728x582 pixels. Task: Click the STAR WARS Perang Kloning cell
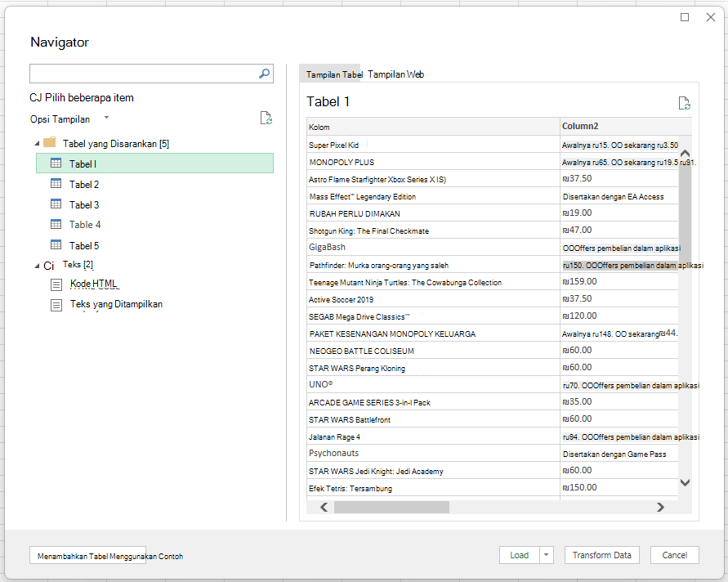(x=433, y=369)
